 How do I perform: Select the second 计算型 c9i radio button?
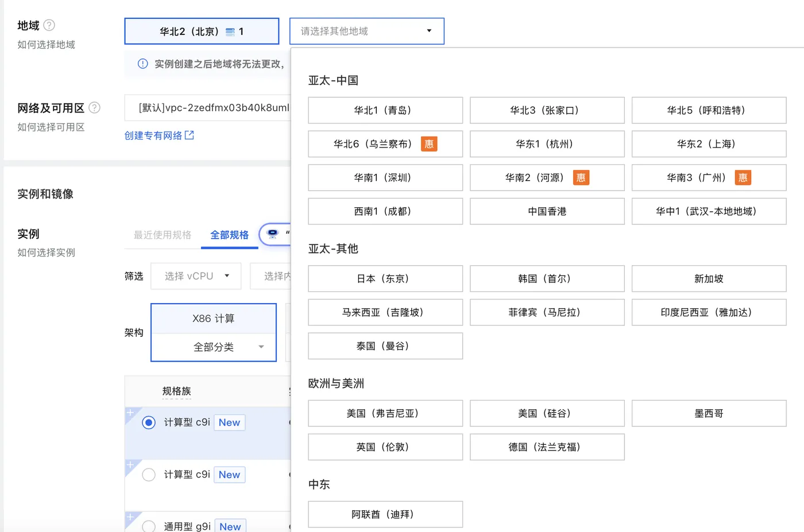click(x=149, y=475)
